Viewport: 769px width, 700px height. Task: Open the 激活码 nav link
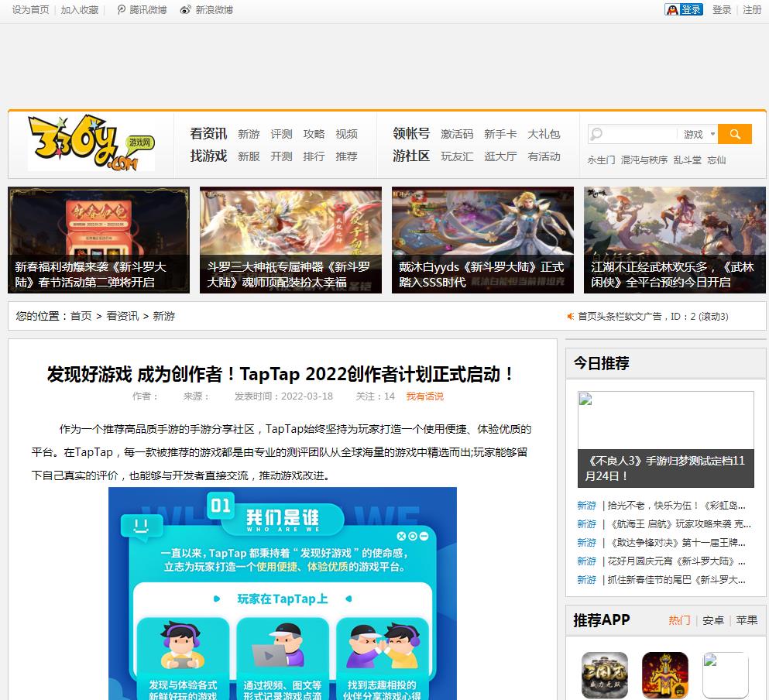[457, 134]
